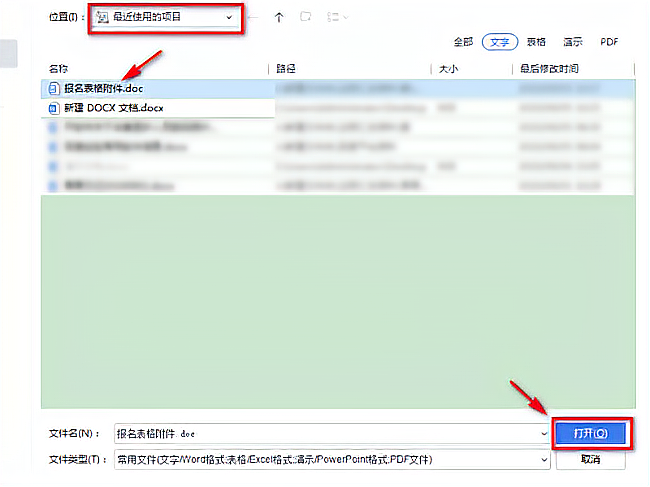Viewport: 650px width, 487px height.
Task: Select the 演示 file filter tab
Action: 572,42
